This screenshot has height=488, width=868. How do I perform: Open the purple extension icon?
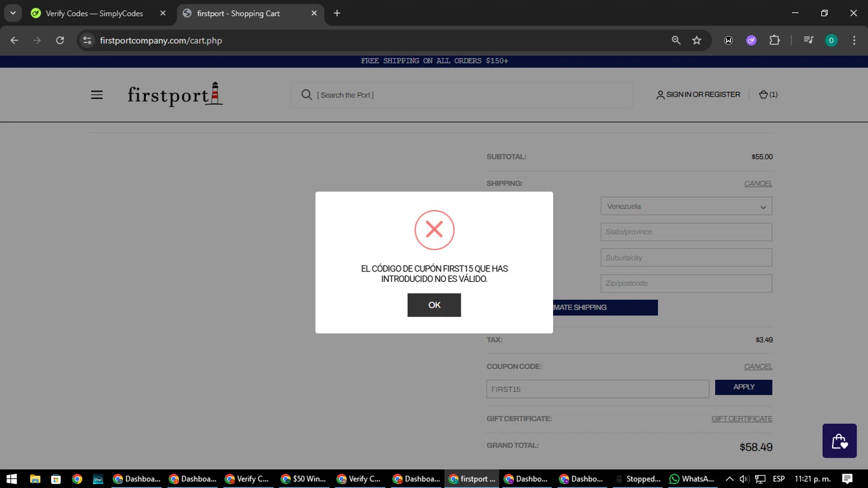(x=751, y=41)
